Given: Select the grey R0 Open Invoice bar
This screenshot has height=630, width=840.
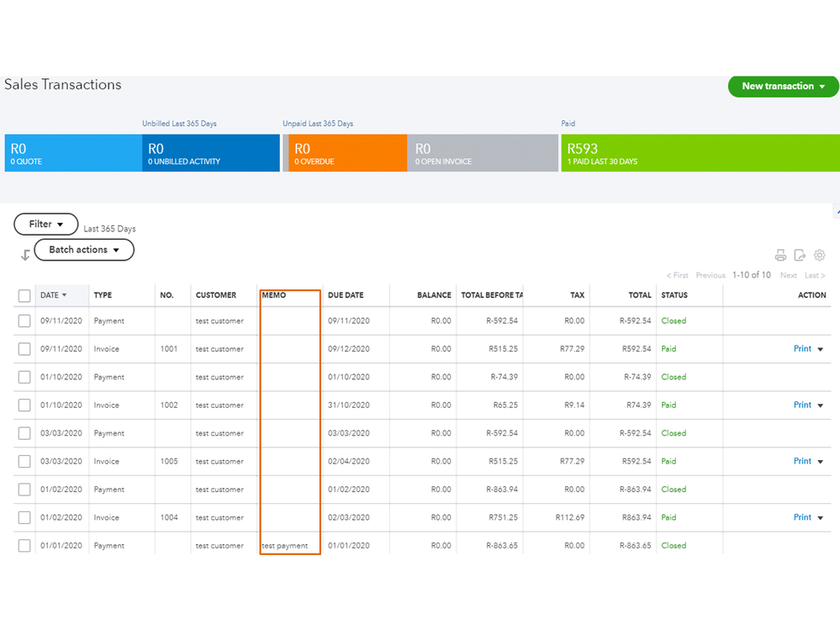Looking at the screenshot, I should (483, 153).
